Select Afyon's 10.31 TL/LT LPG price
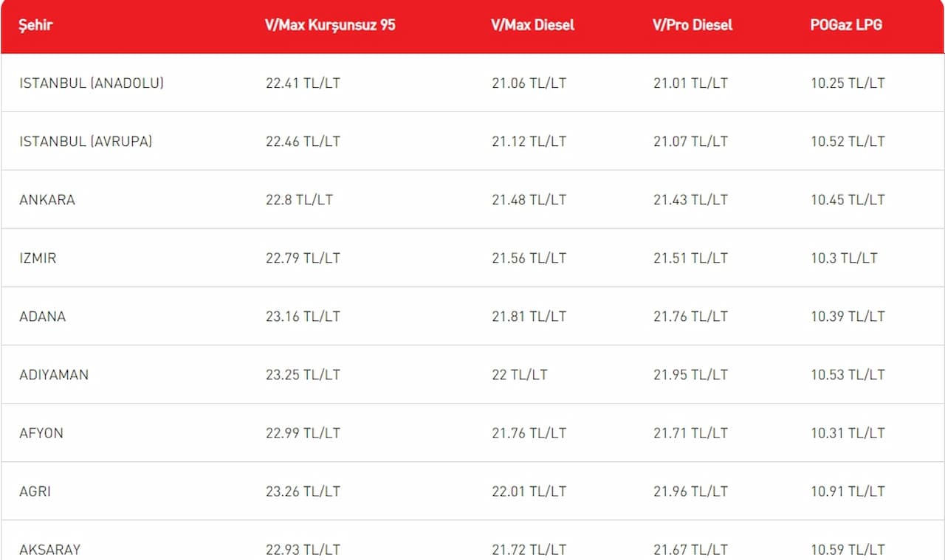This screenshot has width=945, height=560. (848, 433)
